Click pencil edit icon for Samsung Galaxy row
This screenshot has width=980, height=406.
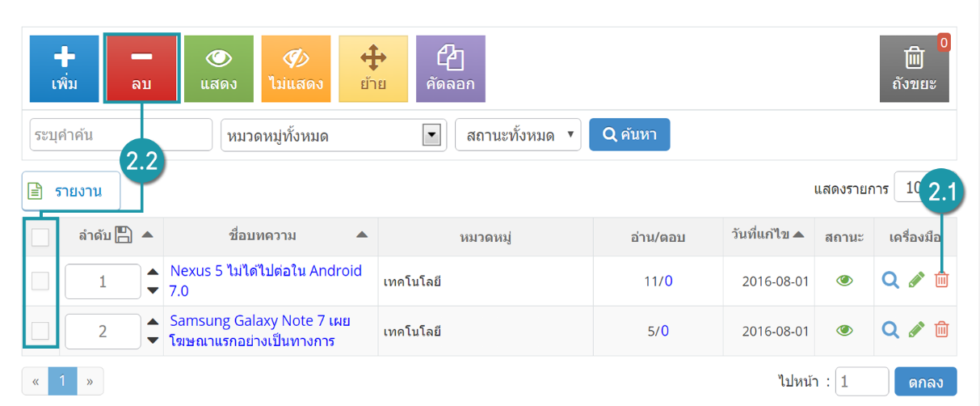[x=916, y=330]
